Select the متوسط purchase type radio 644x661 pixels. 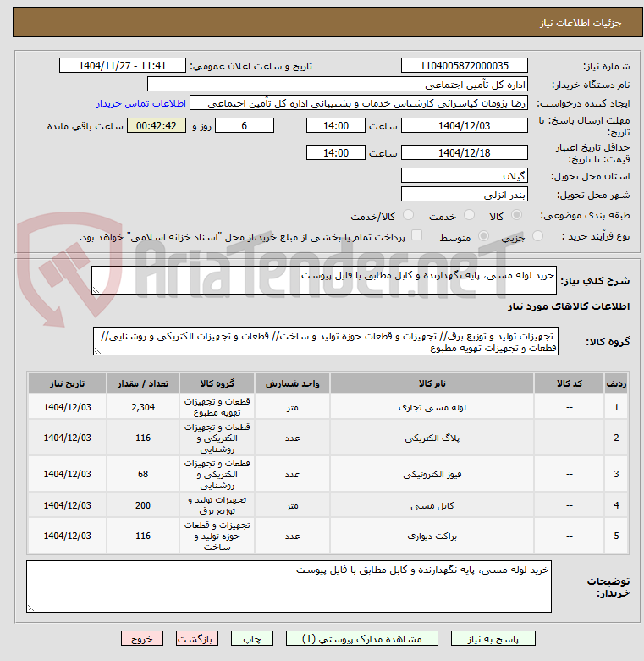483,235
